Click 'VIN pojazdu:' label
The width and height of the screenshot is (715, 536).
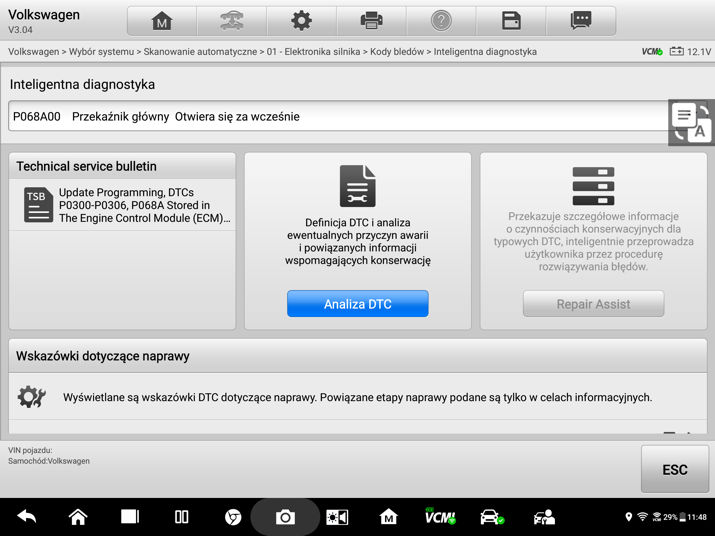(x=30, y=450)
